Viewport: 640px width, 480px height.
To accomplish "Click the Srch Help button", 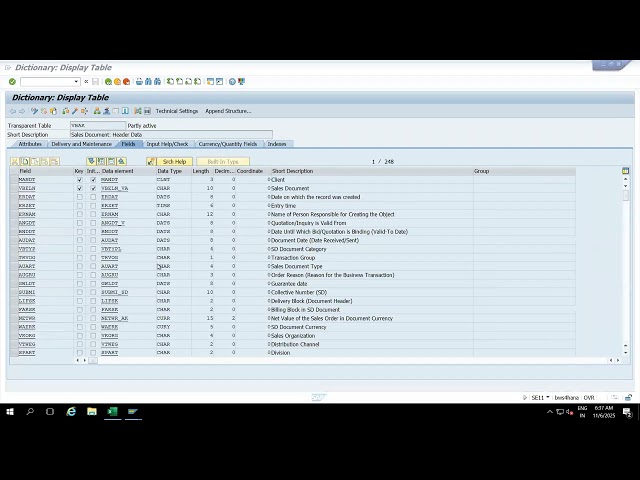I will (174, 162).
